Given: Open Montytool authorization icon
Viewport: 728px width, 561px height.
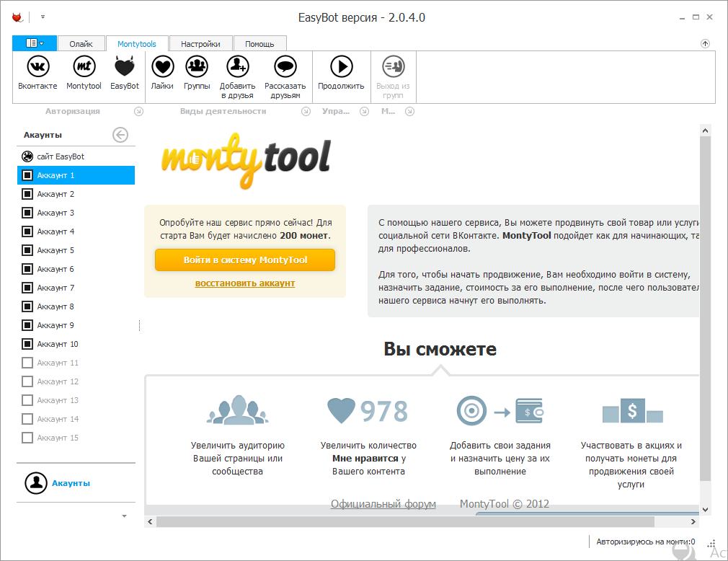Looking at the screenshot, I should click(x=84, y=72).
